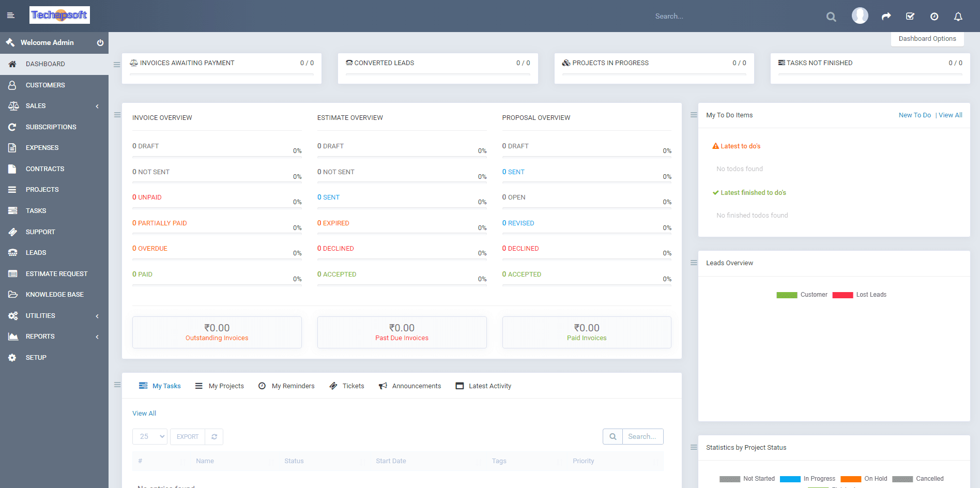Click the table refresh icon button
980x488 pixels.
214,437
